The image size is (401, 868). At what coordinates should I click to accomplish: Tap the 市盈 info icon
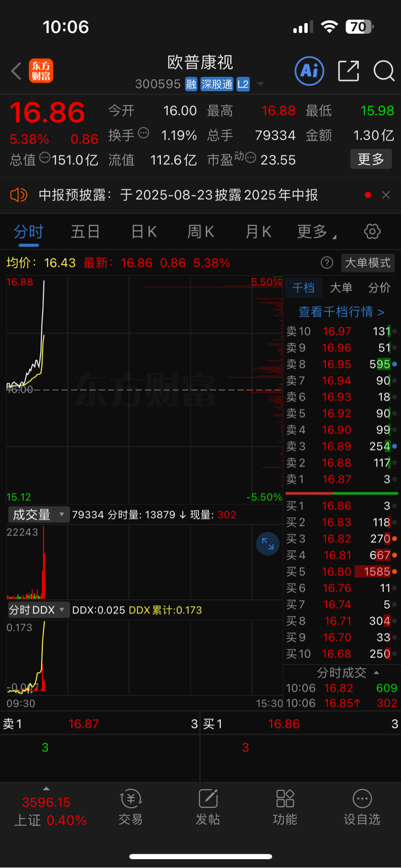click(250, 157)
